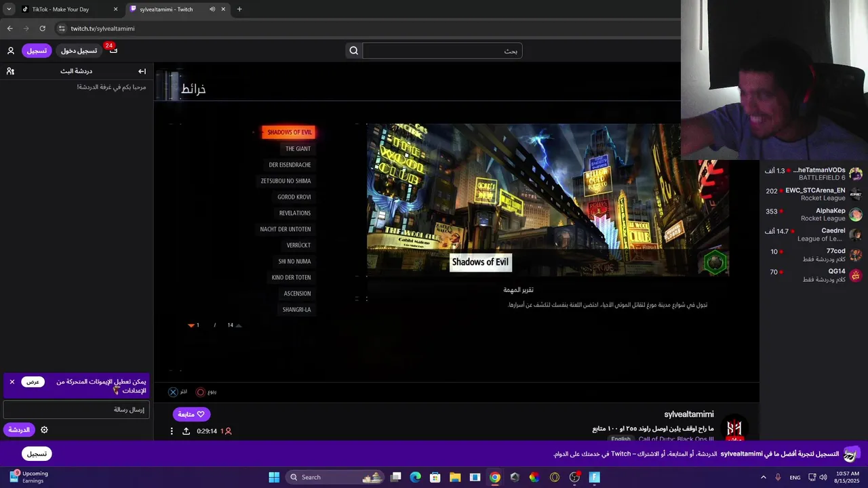
Task: Dismiss the animated emotes notice
Action: click(x=12, y=382)
